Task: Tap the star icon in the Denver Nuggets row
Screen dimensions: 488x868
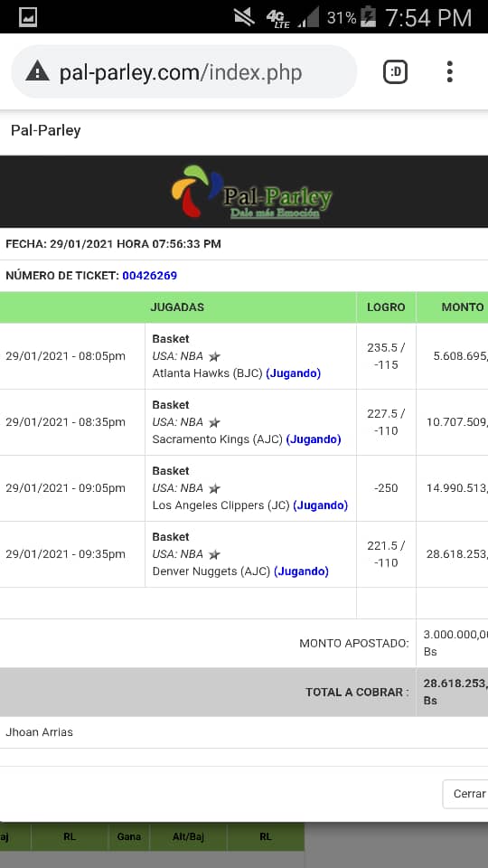Action: click(214, 554)
